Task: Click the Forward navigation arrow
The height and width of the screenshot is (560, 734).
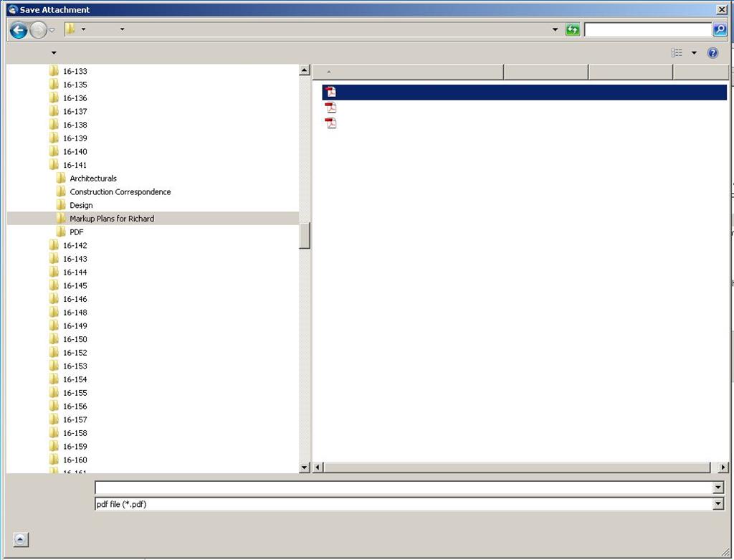Action: 38,30
